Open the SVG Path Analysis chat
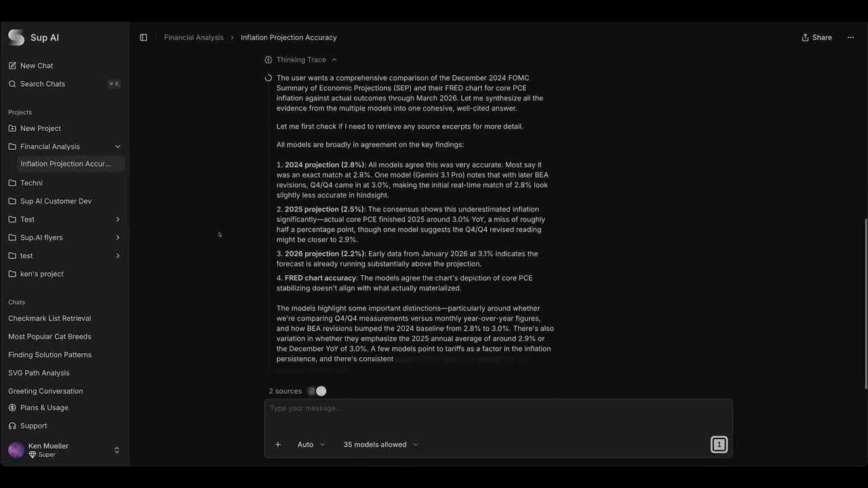The image size is (868, 488). click(x=39, y=373)
